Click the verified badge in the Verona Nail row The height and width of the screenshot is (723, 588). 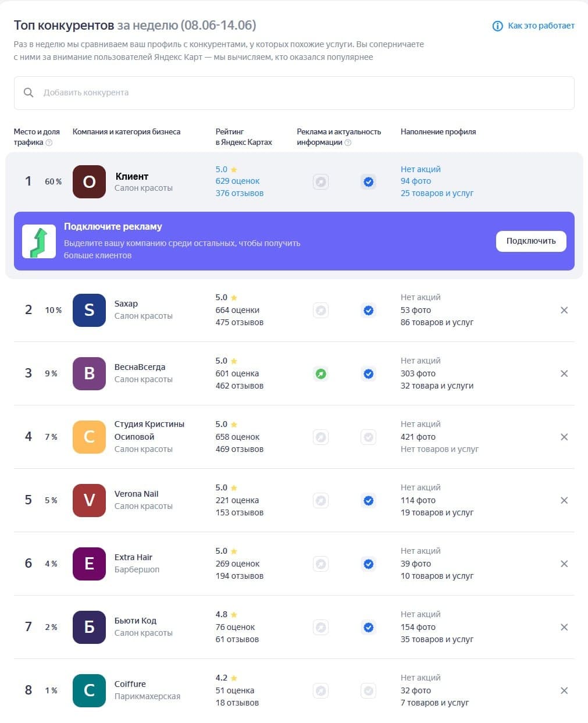point(368,501)
